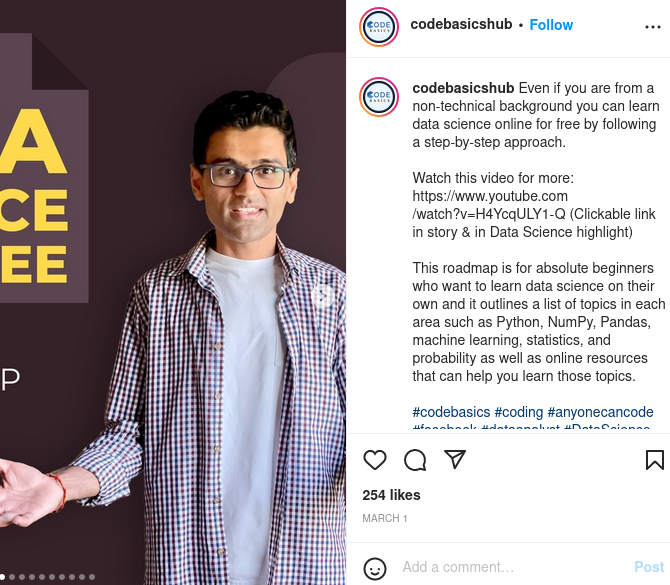
Task: Open the #anyonecancode hashtag
Action: tap(600, 412)
